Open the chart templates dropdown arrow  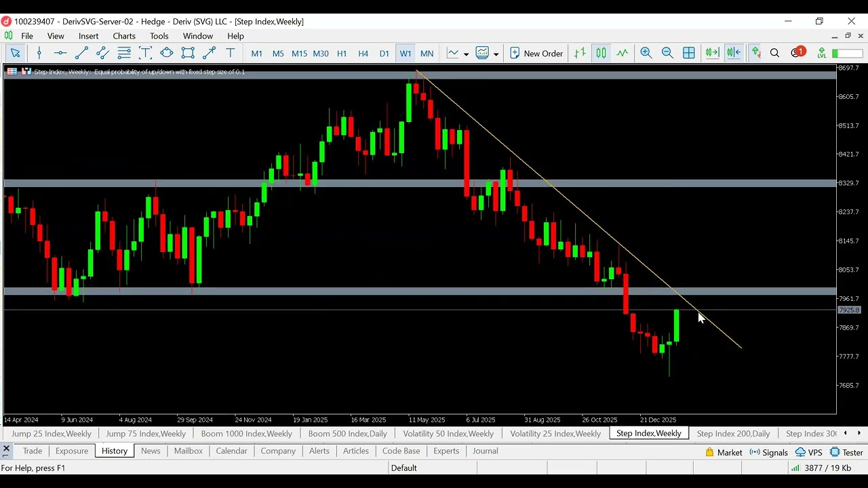pyautogui.click(x=496, y=54)
